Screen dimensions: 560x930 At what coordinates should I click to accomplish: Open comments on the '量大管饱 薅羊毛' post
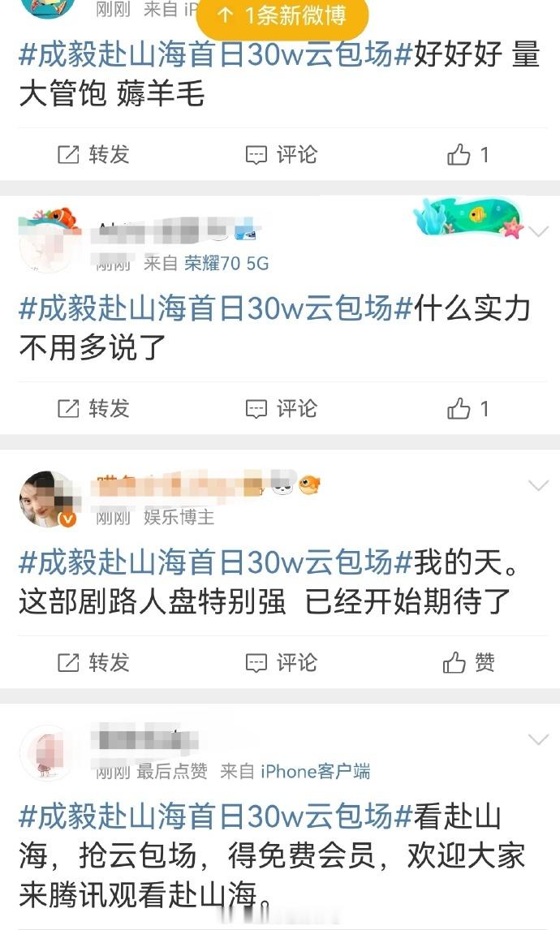click(281, 155)
